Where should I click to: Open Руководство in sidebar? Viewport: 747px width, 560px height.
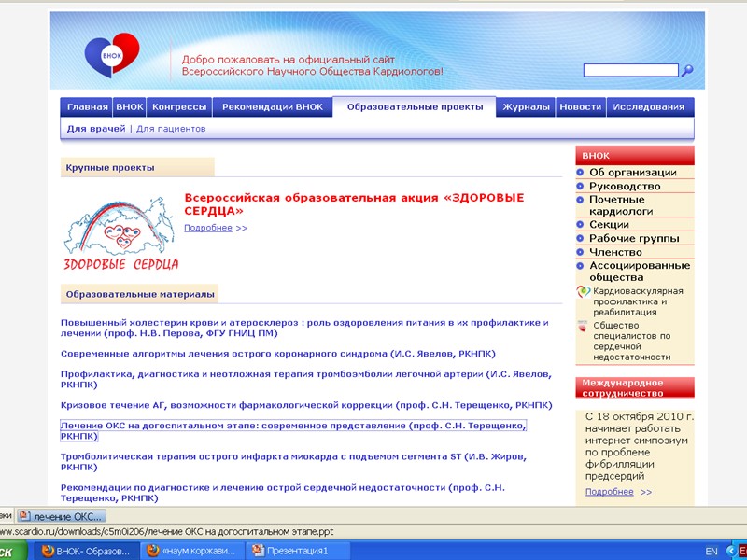point(625,186)
